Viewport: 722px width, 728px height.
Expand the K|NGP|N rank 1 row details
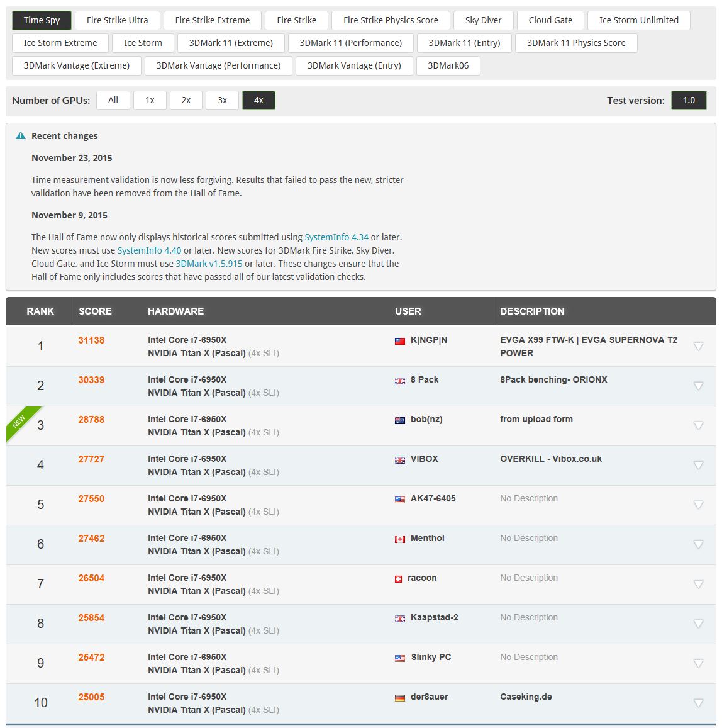pyautogui.click(x=698, y=346)
